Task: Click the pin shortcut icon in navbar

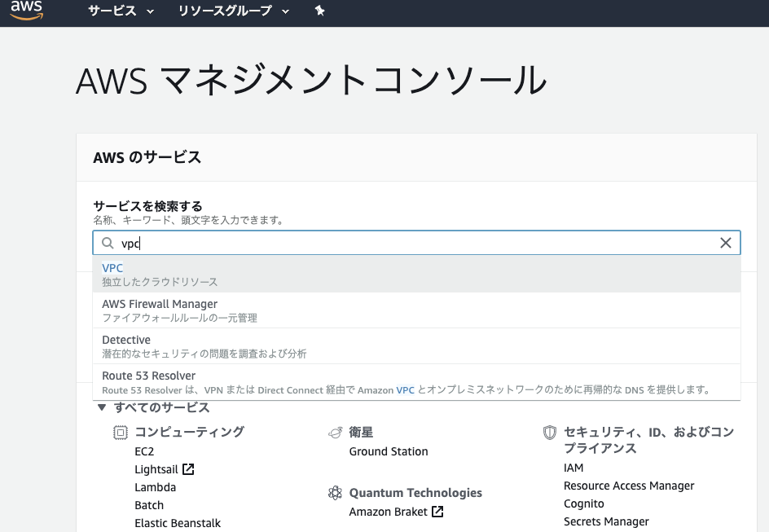Action: point(319,11)
